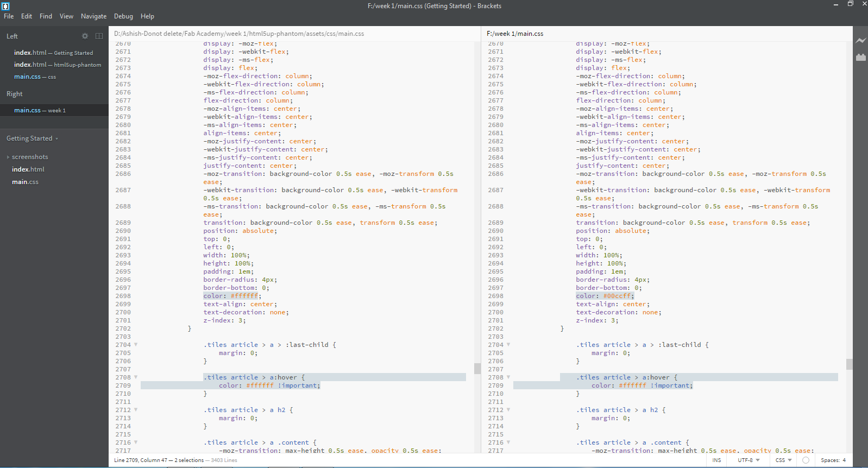Minimize the Brackets window
The height and width of the screenshot is (468, 868).
(836, 4)
